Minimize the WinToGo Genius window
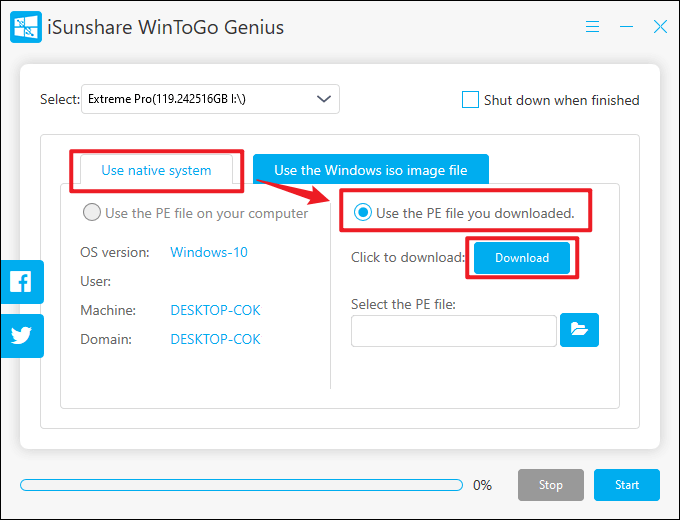The width and height of the screenshot is (680, 520). (626, 27)
